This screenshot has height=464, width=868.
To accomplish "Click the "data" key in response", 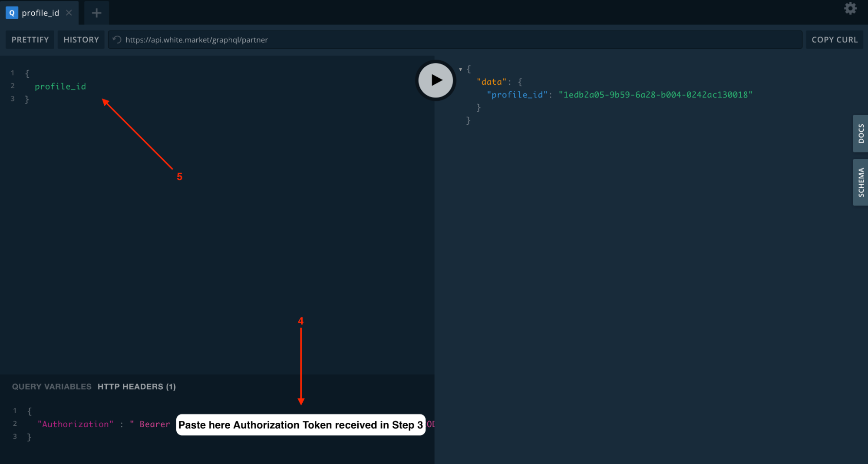I will [492, 82].
